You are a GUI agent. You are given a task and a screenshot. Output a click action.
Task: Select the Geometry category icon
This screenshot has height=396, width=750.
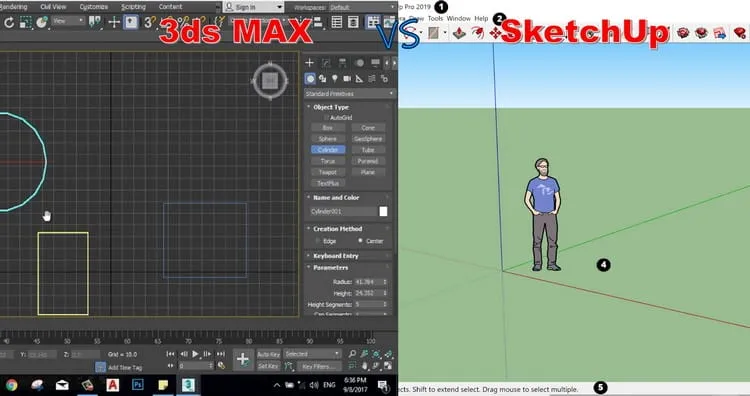(310, 78)
